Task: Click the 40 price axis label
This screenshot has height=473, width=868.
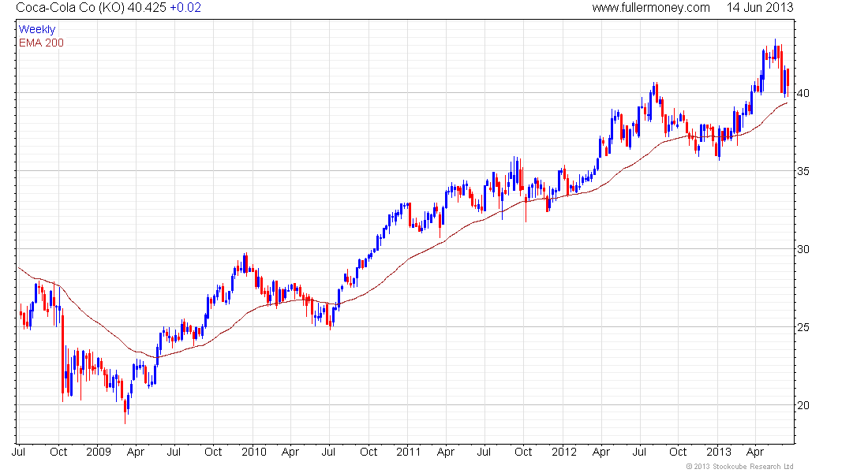Action: (x=803, y=93)
